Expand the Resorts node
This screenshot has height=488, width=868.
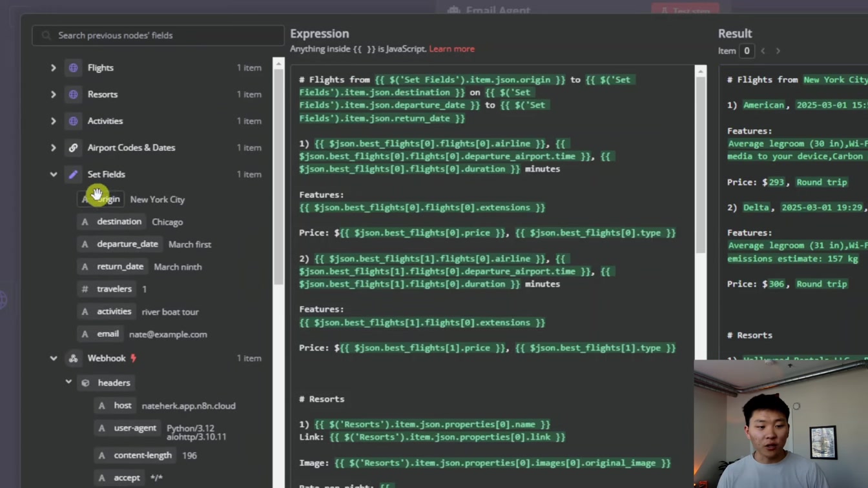pyautogui.click(x=54, y=94)
